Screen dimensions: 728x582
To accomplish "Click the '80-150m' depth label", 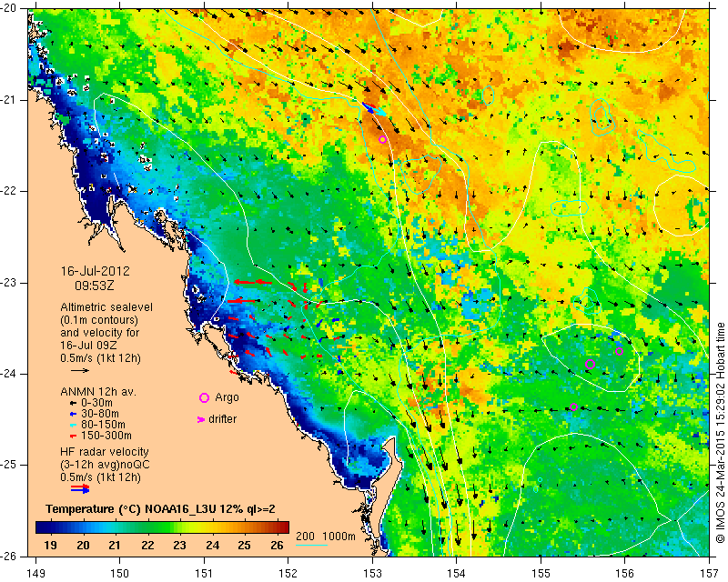I will 103,425.
